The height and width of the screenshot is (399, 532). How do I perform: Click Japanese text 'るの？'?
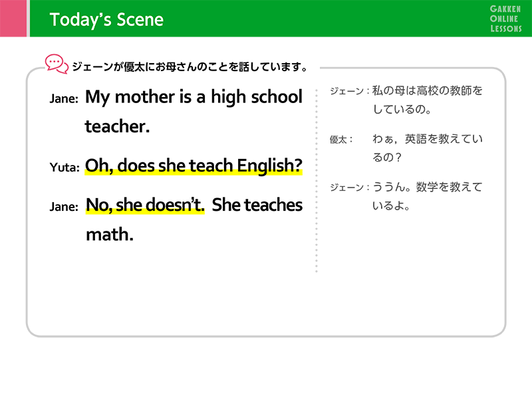pos(387,158)
